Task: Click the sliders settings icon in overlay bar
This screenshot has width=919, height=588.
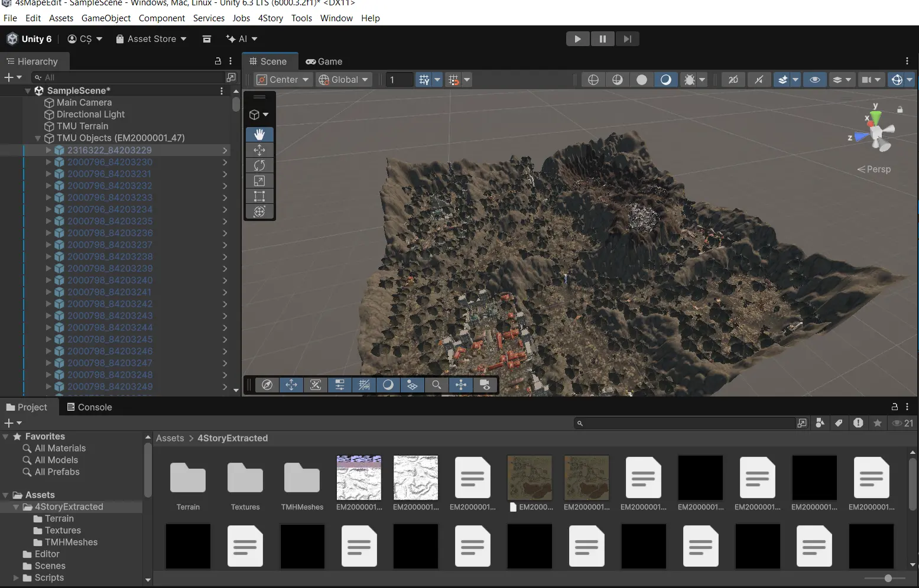Action: [340, 385]
